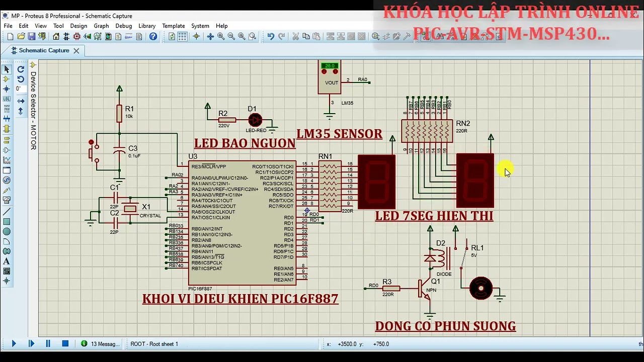Step the simulation one frame forward

coord(31,344)
